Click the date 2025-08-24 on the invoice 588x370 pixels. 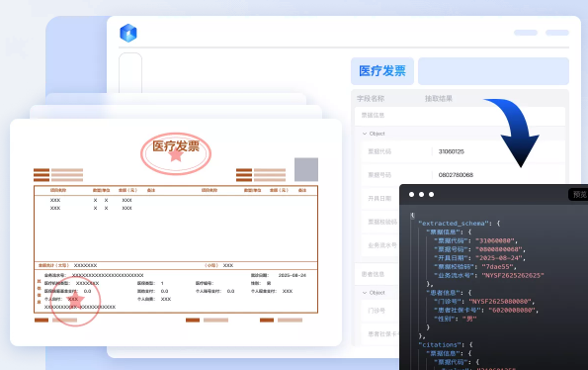click(293, 275)
